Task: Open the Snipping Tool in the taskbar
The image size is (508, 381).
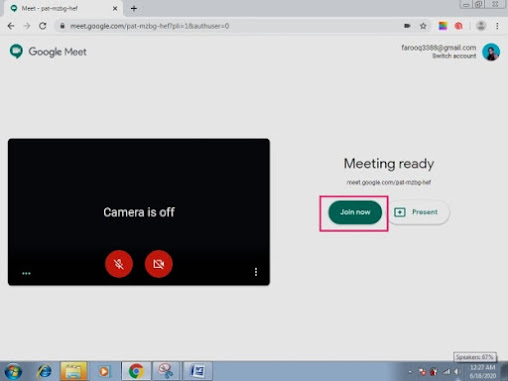Action: [x=166, y=371]
